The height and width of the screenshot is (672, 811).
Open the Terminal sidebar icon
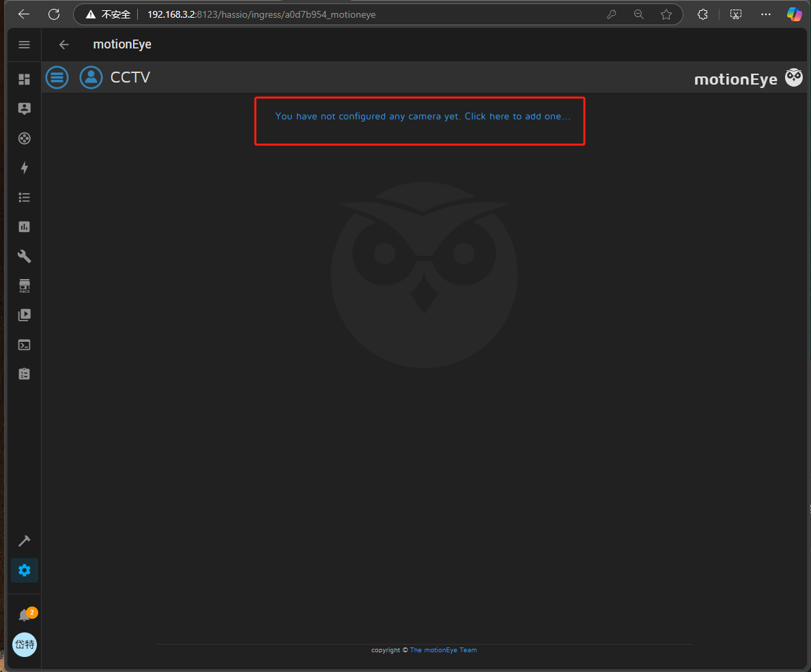(x=25, y=345)
